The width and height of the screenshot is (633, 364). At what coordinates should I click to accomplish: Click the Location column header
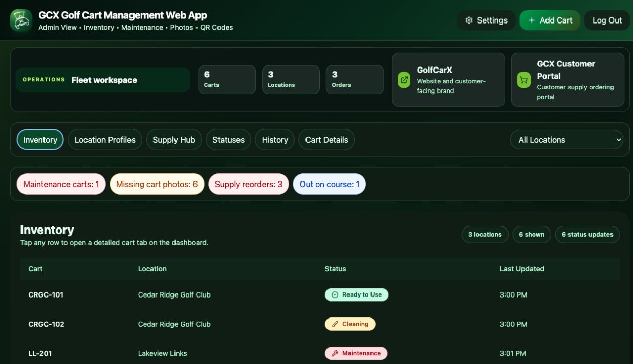click(x=152, y=269)
